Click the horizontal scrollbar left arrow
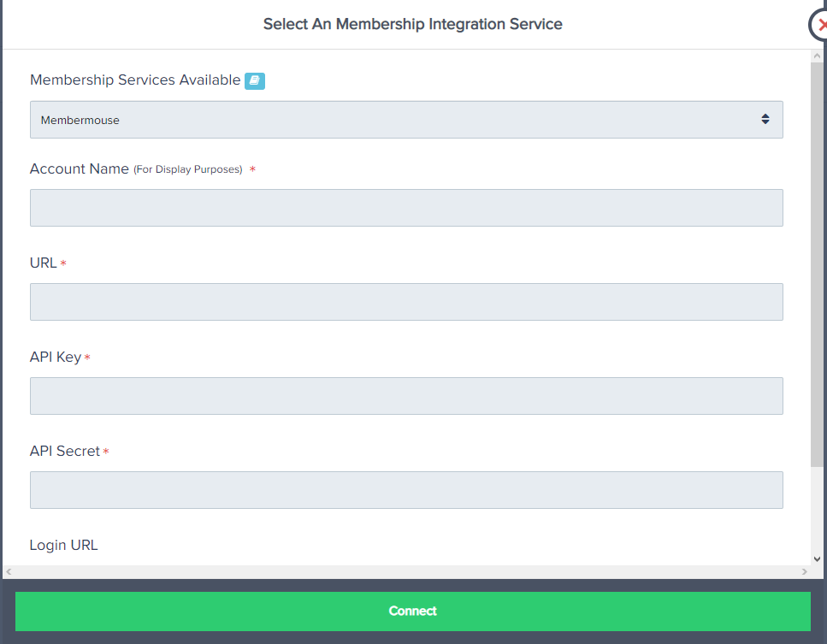The width and height of the screenshot is (827, 644). 9,571
